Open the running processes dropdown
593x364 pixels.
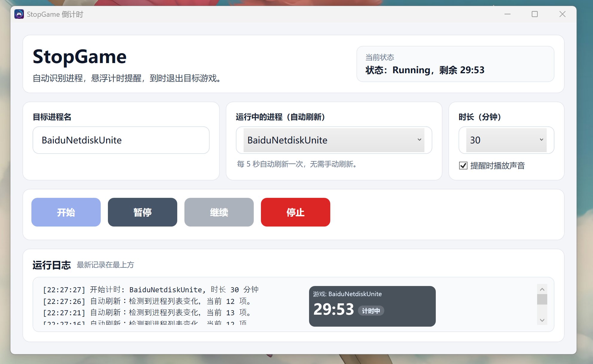click(334, 140)
